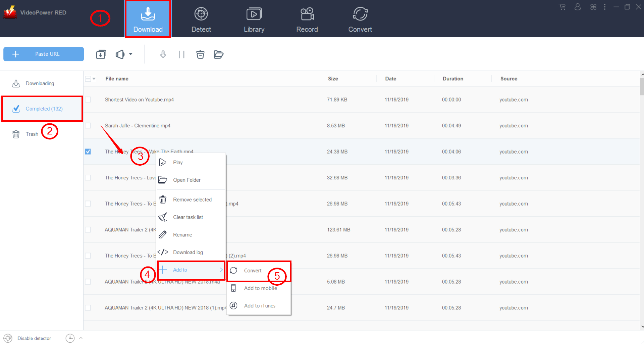Open the Library tab
The width and height of the screenshot is (644, 345).
[254, 20]
